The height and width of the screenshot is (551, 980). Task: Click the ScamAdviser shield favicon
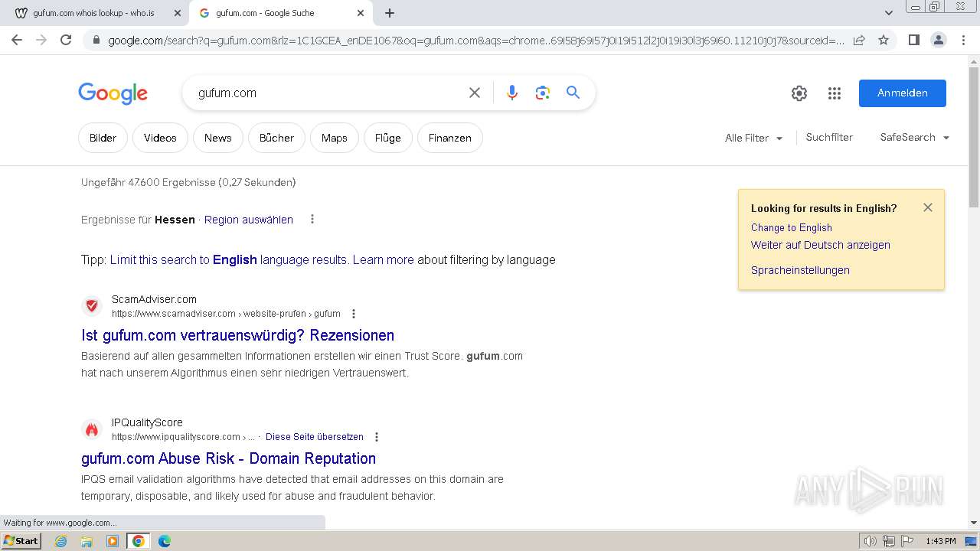pos(92,306)
